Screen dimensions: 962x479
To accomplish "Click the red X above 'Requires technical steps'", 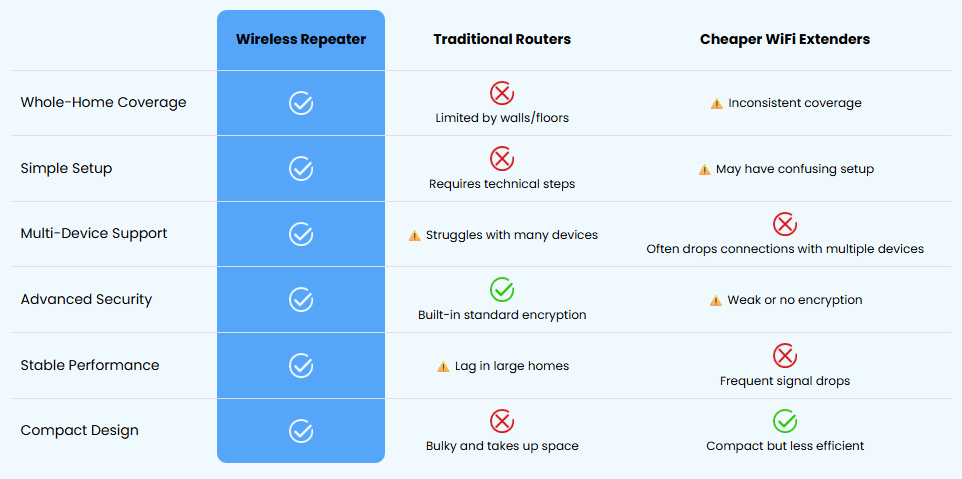I will 502,159.
